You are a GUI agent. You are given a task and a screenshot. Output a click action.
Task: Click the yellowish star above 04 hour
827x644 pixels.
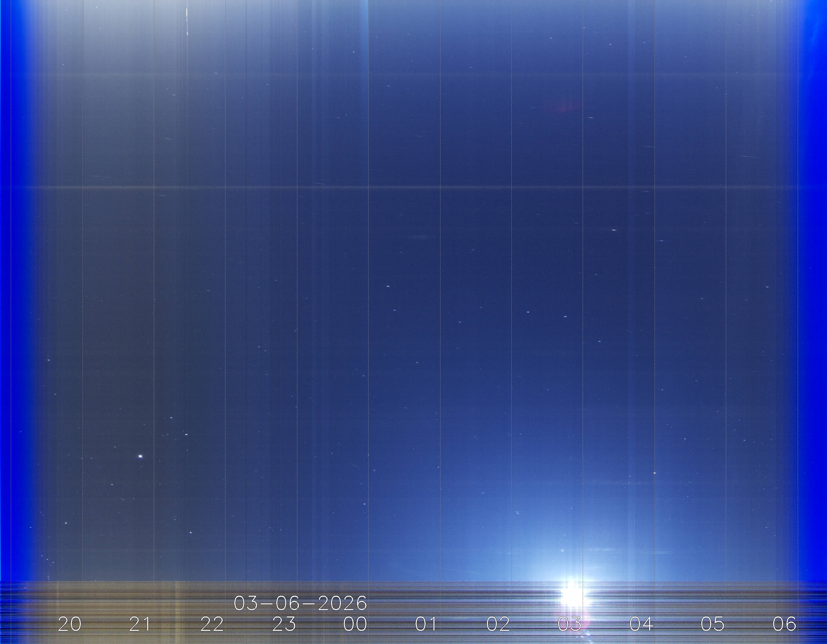coord(655,473)
